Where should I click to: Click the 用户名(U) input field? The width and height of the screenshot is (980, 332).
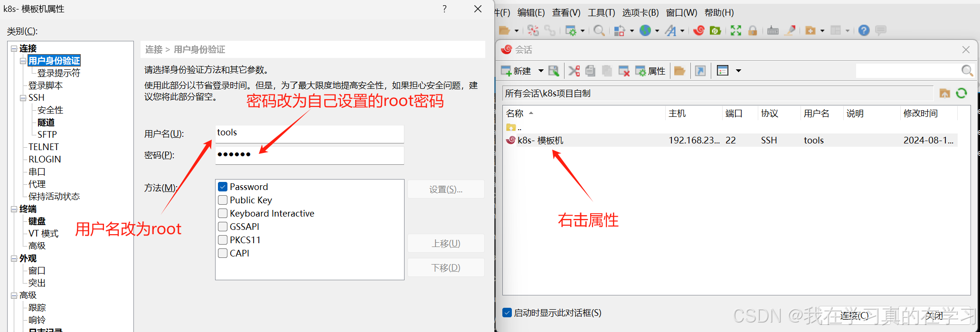tap(310, 133)
